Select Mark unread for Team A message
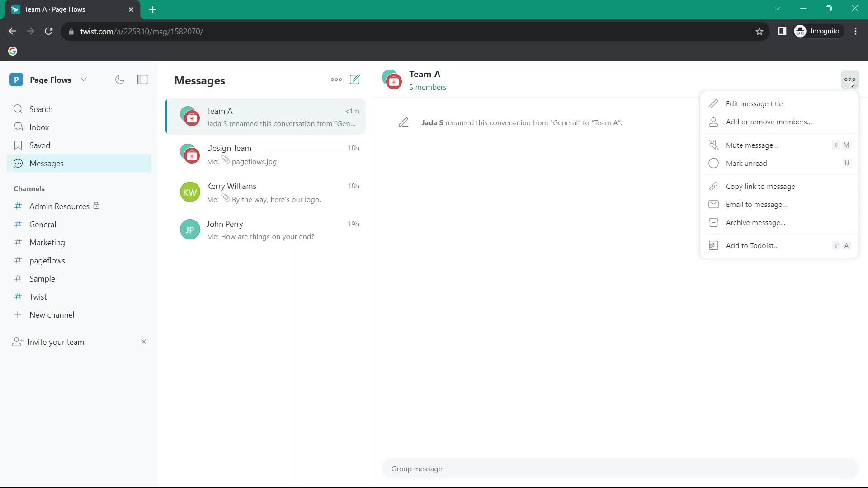This screenshot has height=488, width=868. pos(747,163)
